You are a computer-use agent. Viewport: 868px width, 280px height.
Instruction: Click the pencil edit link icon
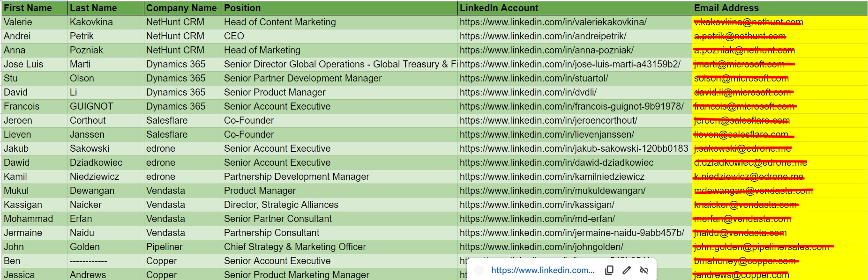pyautogui.click(x=627, y=270)
